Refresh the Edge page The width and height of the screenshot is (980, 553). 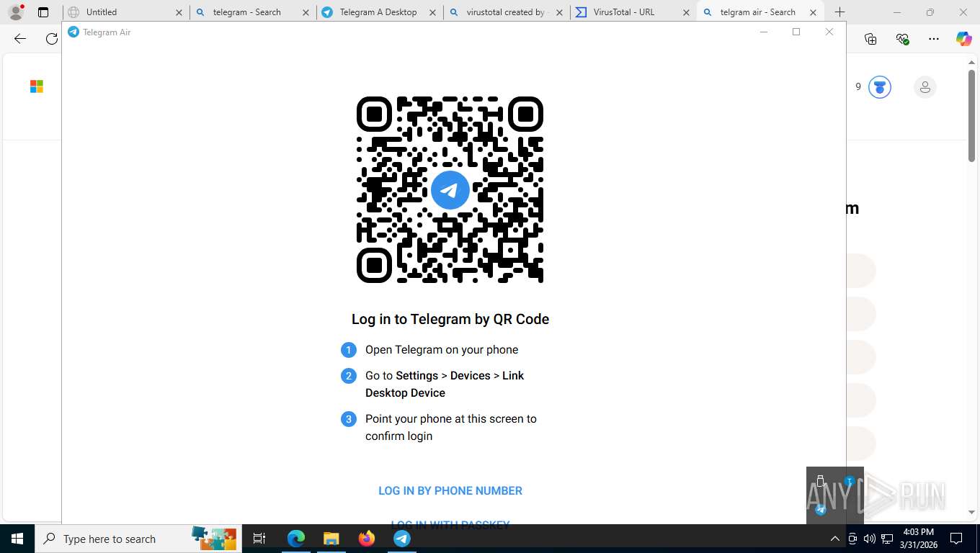click(52, 39)
